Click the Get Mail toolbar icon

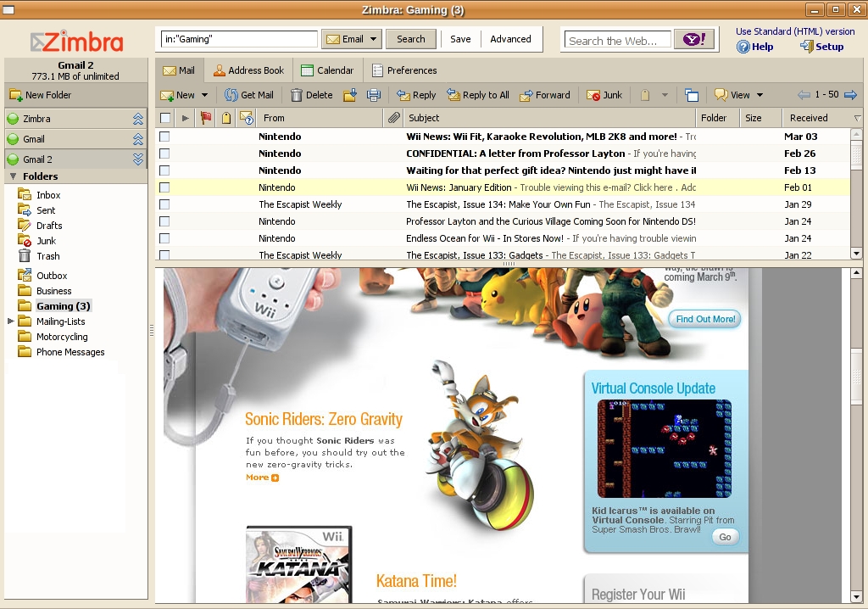pyautogui.click(x=231, y=95)
